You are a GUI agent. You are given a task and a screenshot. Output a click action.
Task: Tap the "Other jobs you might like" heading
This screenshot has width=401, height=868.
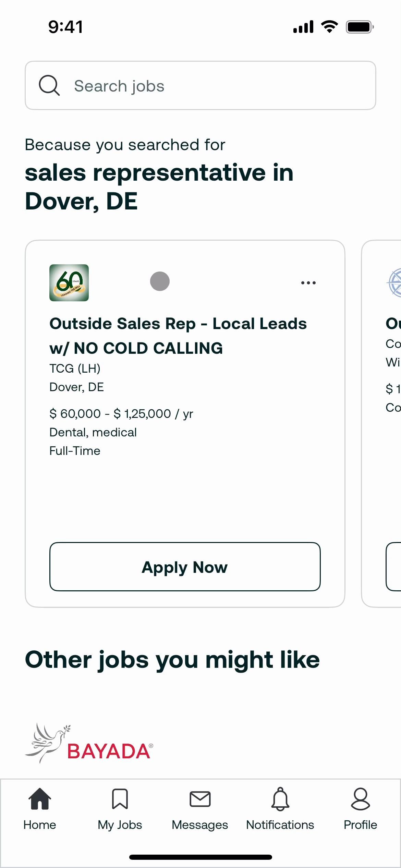[x=172, y=660]
